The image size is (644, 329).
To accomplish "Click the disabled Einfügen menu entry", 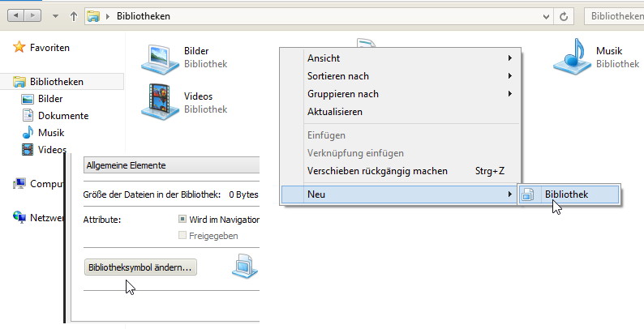I will click(401, 135).
